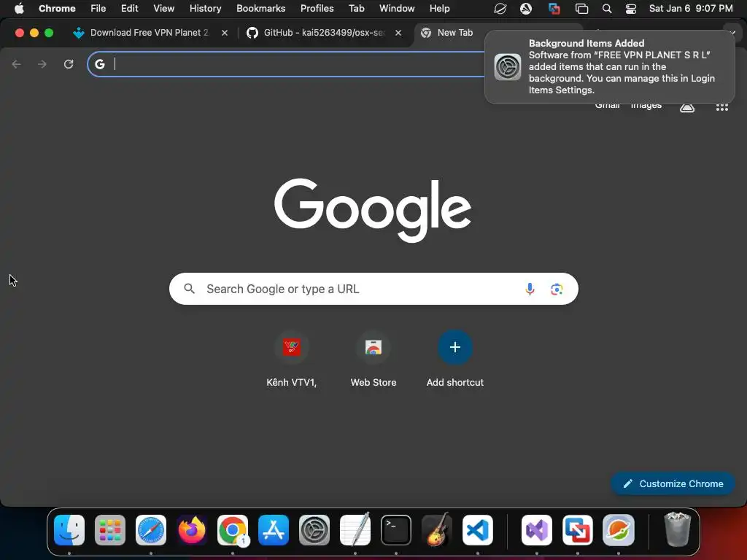Go forward using the forward arrow

click(x=42, y=64)
